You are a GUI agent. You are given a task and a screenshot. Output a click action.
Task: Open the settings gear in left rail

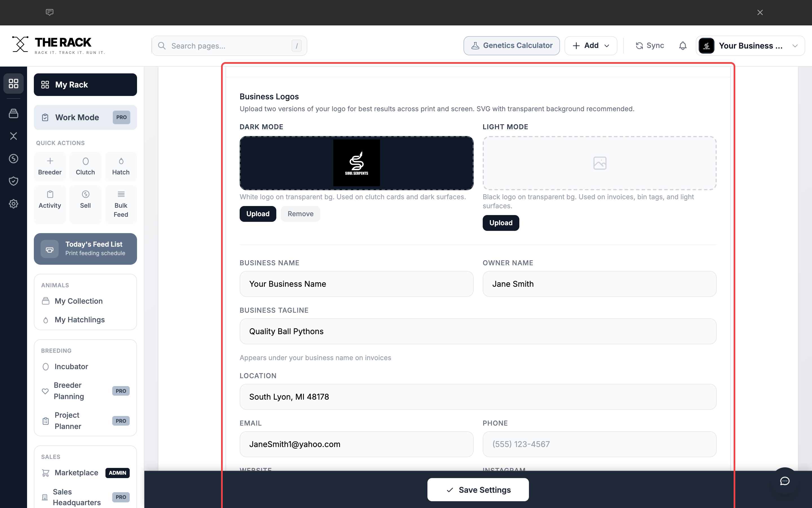14,203
